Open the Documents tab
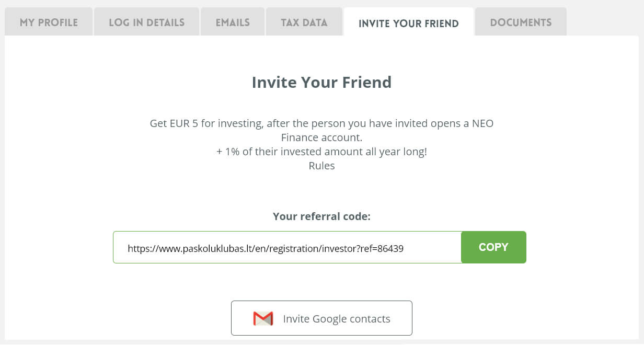Viewport: 644px width, 345px height. tap(521, 22)
